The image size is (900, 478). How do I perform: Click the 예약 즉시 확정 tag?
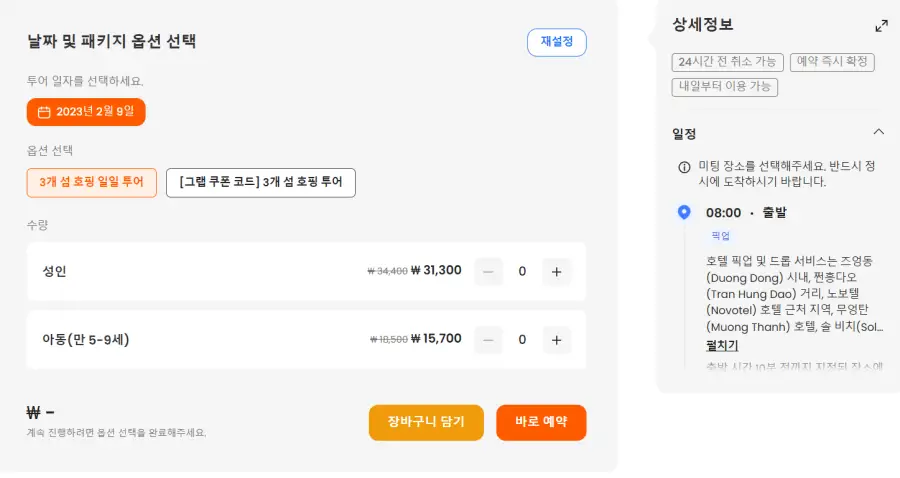click(x=832, y=62)
